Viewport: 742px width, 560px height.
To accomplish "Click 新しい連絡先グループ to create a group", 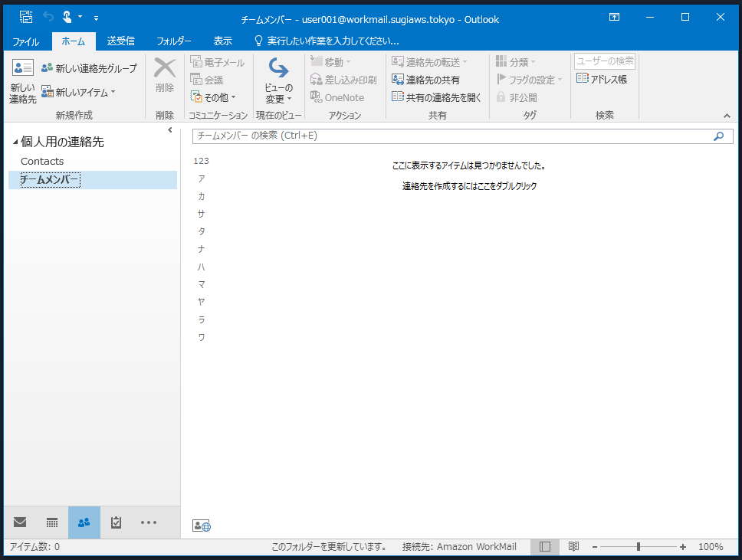I will [x=89, y=68].
